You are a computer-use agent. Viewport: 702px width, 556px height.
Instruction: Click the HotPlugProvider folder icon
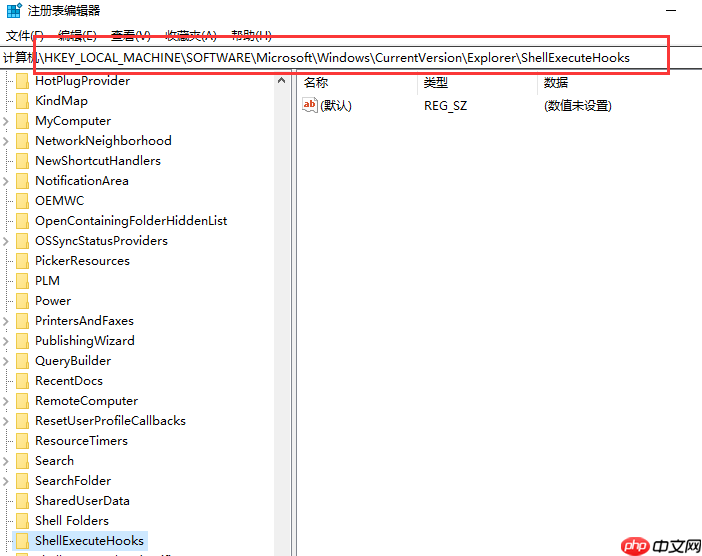coord(22,81)
